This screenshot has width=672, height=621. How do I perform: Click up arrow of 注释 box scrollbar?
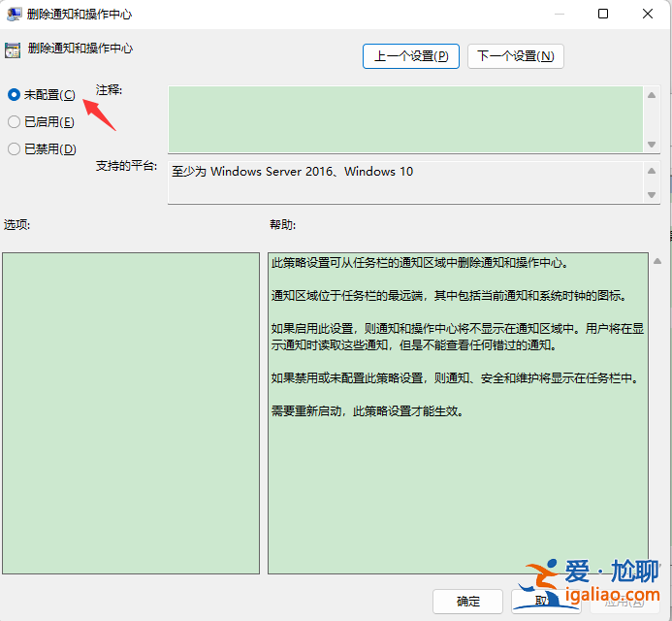(x=652, y=95)
